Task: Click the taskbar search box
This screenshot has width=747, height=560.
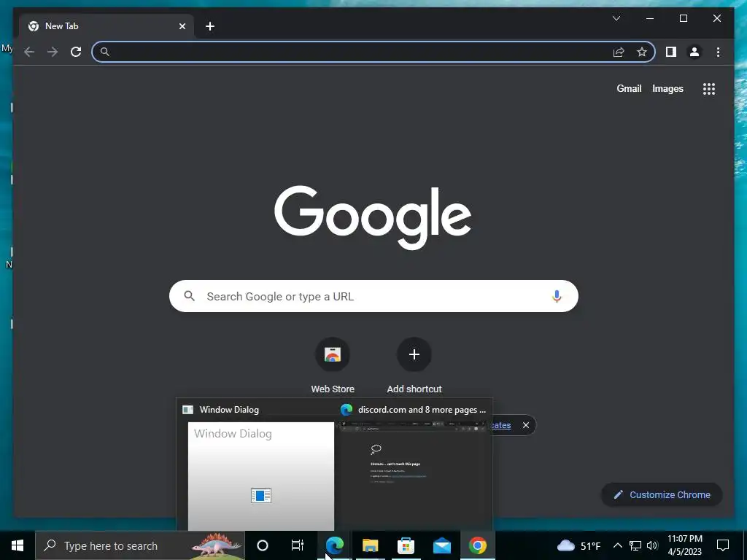Action: tap(140, 545)
